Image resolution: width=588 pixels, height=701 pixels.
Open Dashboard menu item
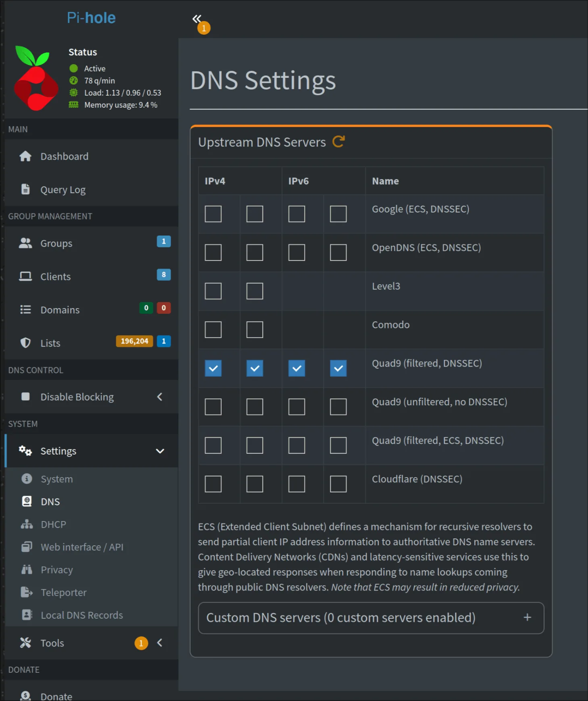coord(91,156)
